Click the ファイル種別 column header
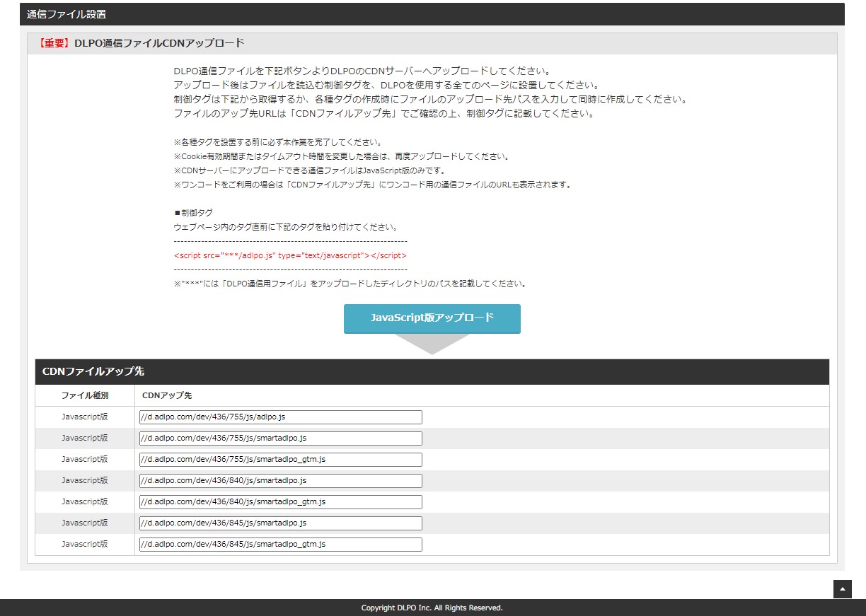Screen dimensions: 866x616 coord(85,395)
